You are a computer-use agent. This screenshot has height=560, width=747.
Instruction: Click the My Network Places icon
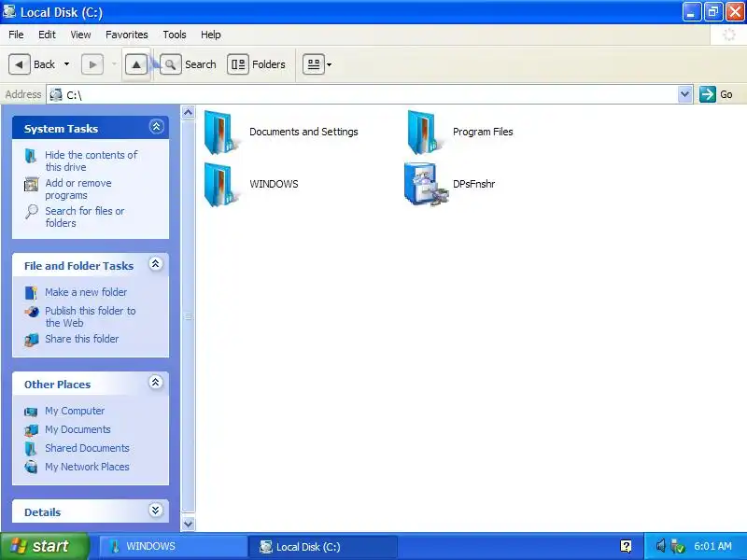click(31, 467)
